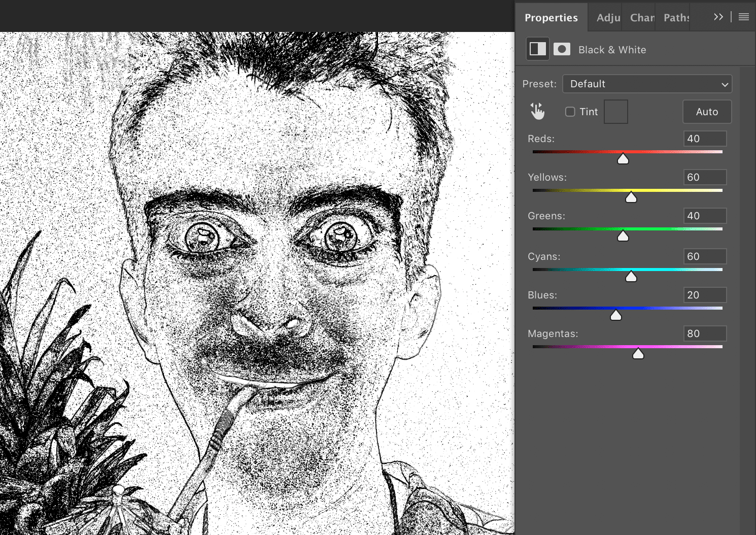756x535 pixels.
Task: Click the Magentas value field showing 80
Action: coord(705,333)
